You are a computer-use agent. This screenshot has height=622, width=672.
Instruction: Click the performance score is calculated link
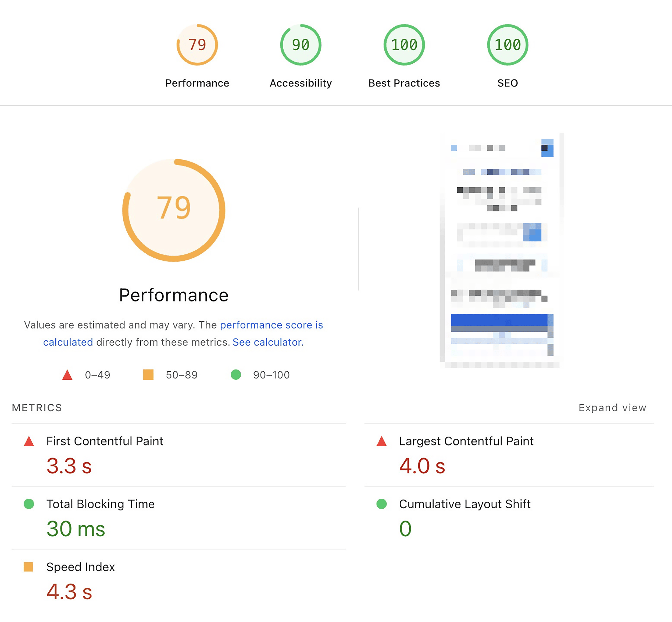pos(271,325)
